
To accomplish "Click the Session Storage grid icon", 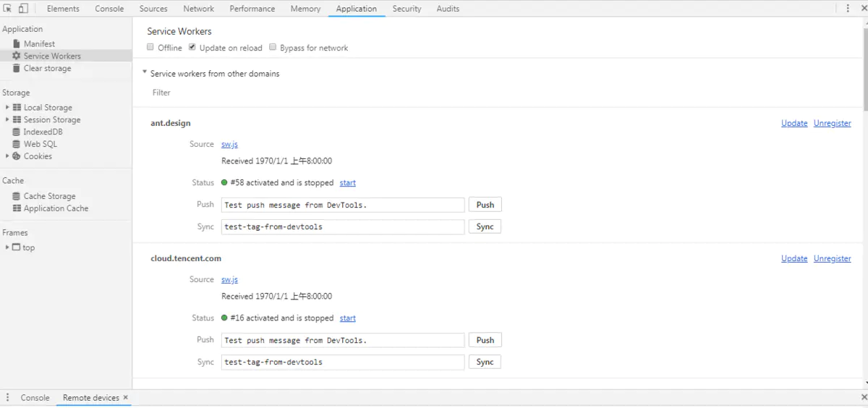I will 17,119.
